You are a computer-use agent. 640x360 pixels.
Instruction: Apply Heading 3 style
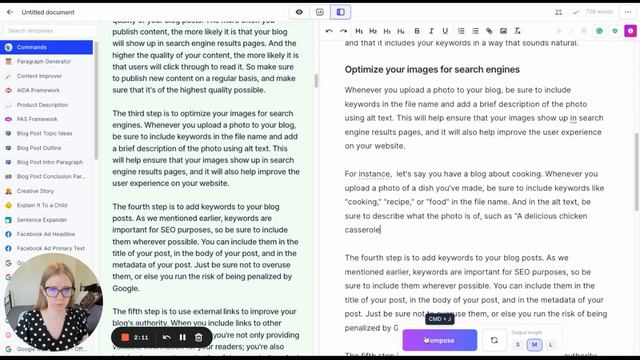point(387,31)
